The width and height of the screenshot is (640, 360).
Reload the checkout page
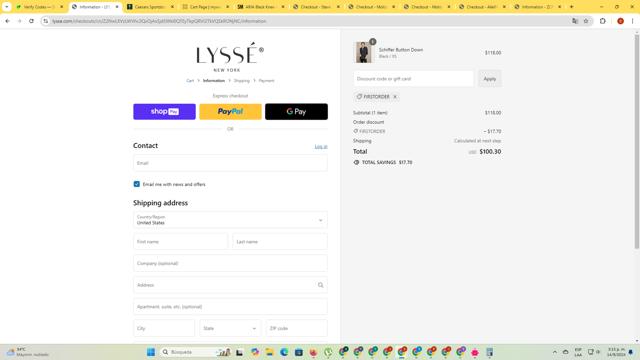(x=31, y=21)
